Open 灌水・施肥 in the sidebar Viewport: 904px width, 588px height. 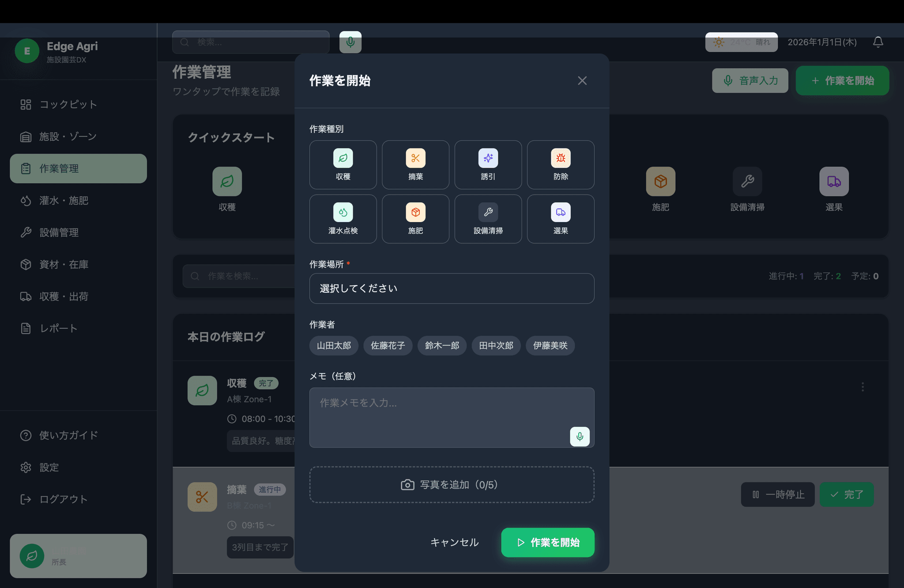pyautogui.click(x=64, y=200)
